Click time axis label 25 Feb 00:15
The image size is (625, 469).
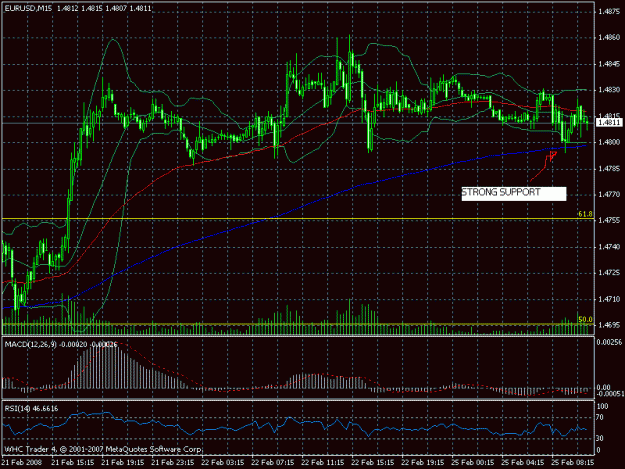click(x=473, y=462)
